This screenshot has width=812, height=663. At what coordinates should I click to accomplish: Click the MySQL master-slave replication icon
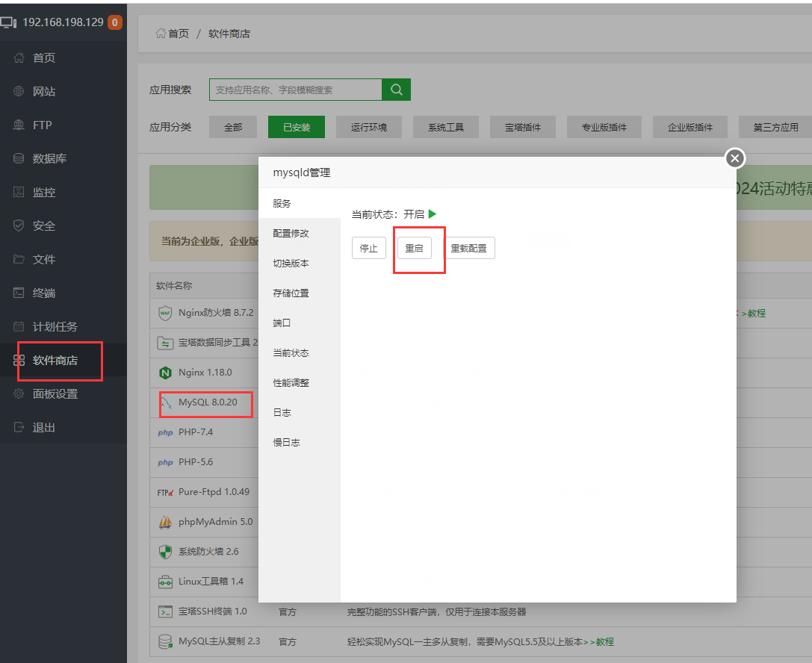165,642
